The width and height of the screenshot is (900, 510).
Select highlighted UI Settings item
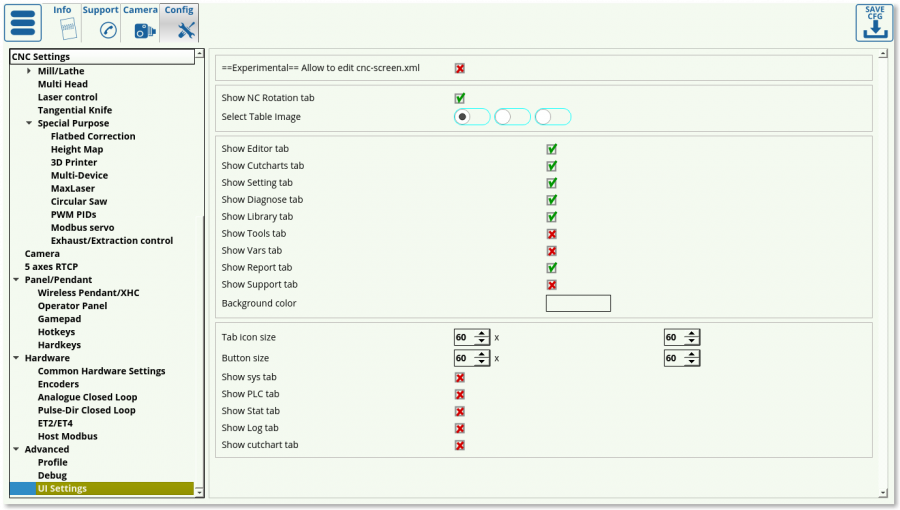pos(102,489)
